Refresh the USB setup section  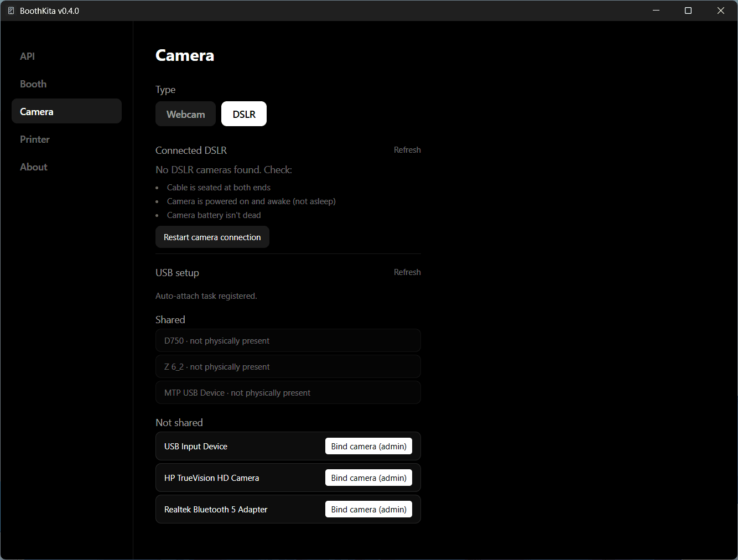[407, 272]
